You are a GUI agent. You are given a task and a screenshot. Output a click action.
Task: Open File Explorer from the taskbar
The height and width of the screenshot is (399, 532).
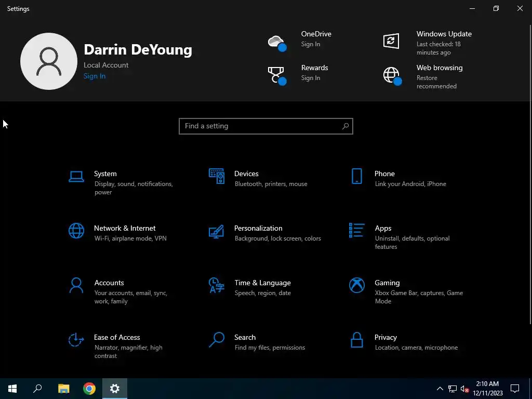(63, 389)
